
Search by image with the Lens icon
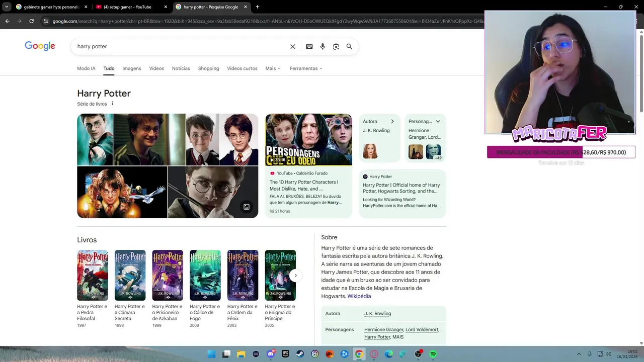coord(336,46)
